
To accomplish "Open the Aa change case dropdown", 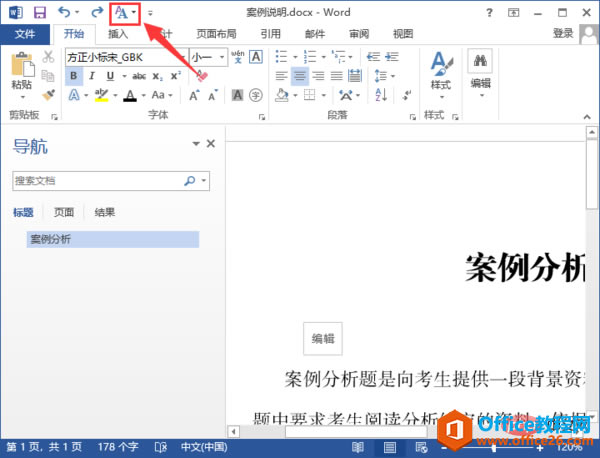I will tap(162, 95).
